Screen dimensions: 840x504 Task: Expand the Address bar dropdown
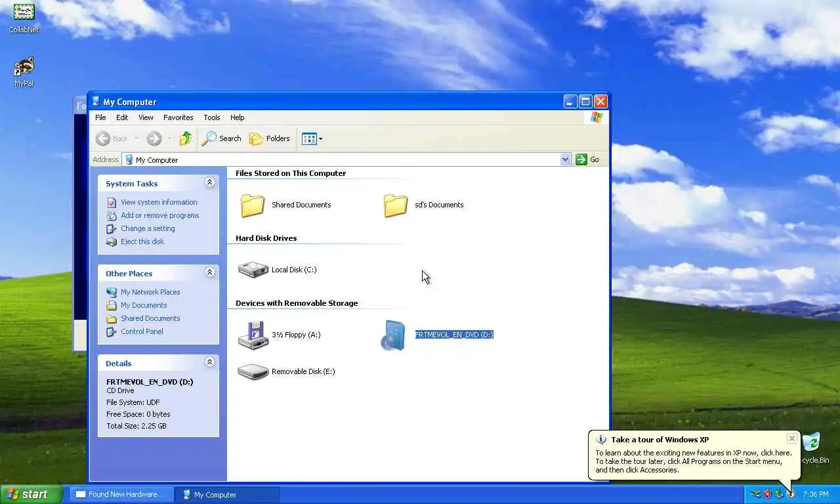565,159
